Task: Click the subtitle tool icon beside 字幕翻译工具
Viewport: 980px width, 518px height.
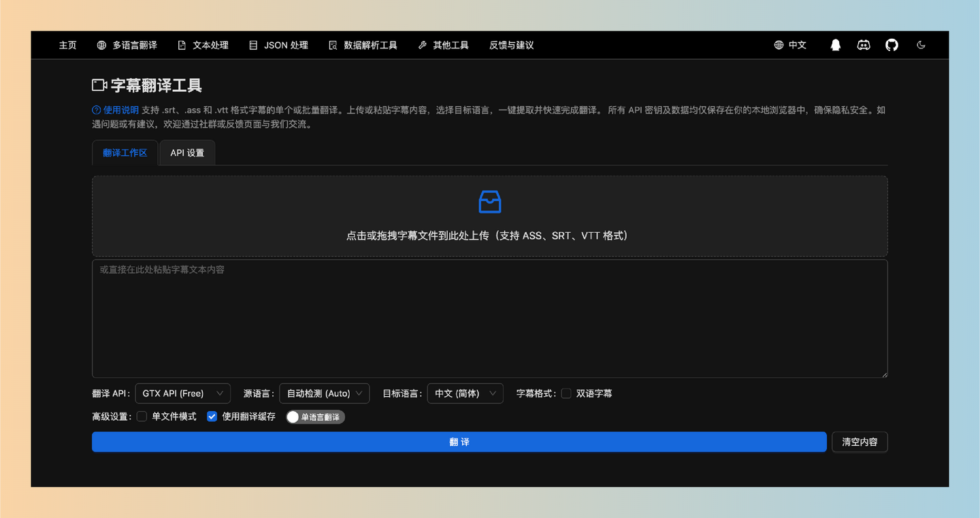Action: [99, 85]
